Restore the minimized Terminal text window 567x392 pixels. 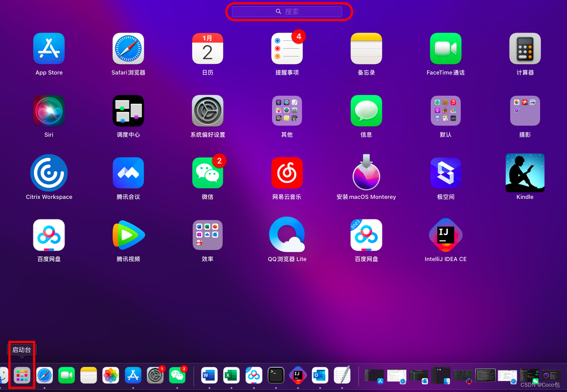pyautogui.click(x=485, y=375)
